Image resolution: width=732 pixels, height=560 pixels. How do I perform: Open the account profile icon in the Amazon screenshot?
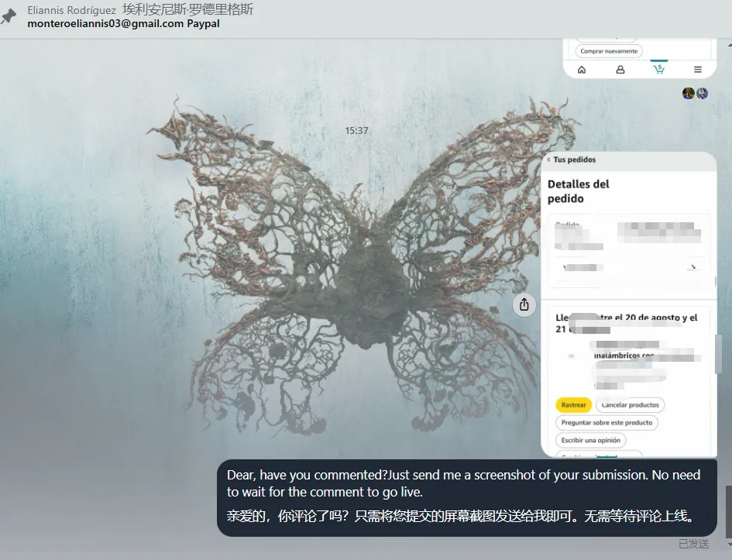[x=620, y=70]
